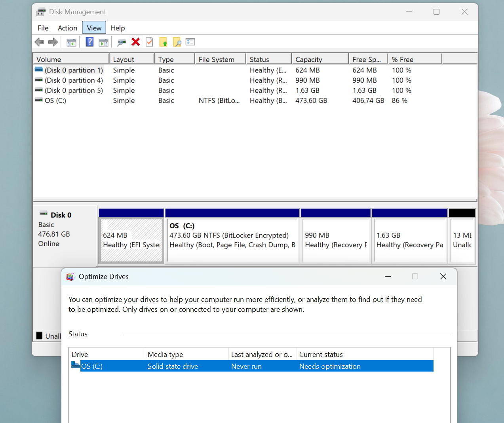Image resolution: width=504 pixels, height=423 pixels.
Task: Click Solid state drive media type cell
Action: [x=173, y=366]
